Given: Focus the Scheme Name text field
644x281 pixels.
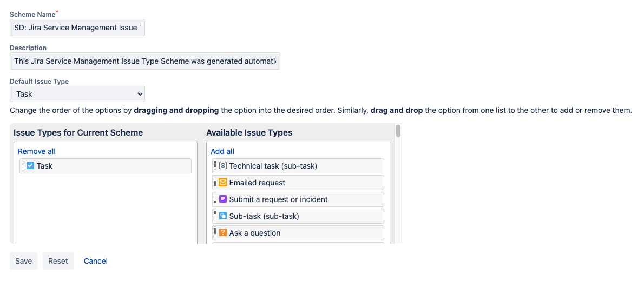Looking at the screenshot, I should pos(77,28).
